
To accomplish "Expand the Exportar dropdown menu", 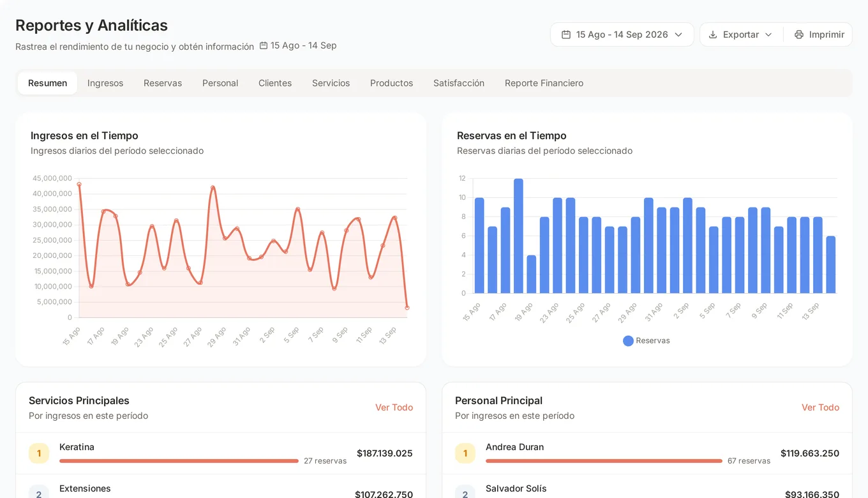I will (x=741, y=34).
